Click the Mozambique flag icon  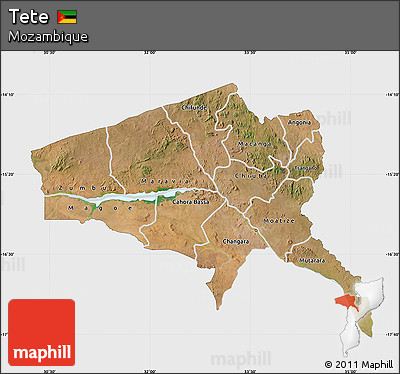67,17
